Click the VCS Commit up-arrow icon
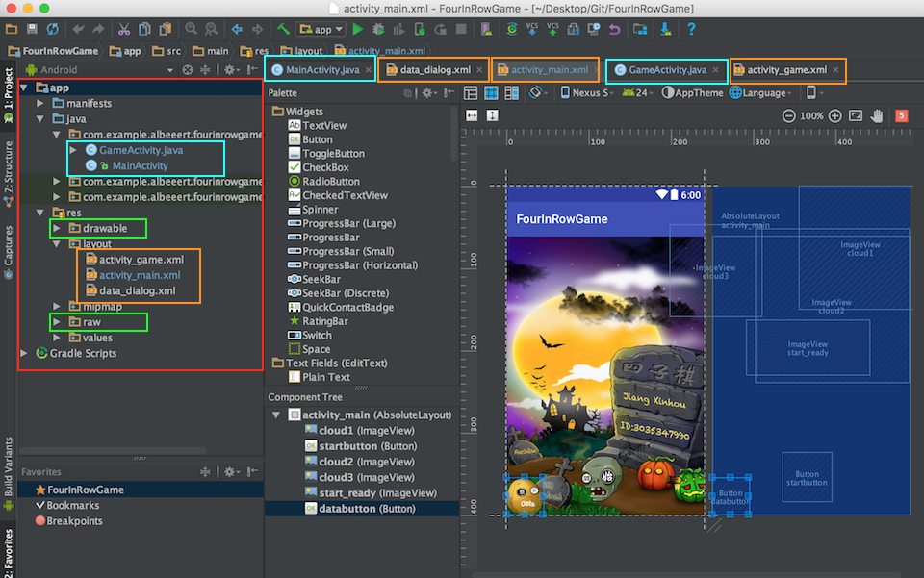This screenshot has height=578, width=924. tap(552, 29)
